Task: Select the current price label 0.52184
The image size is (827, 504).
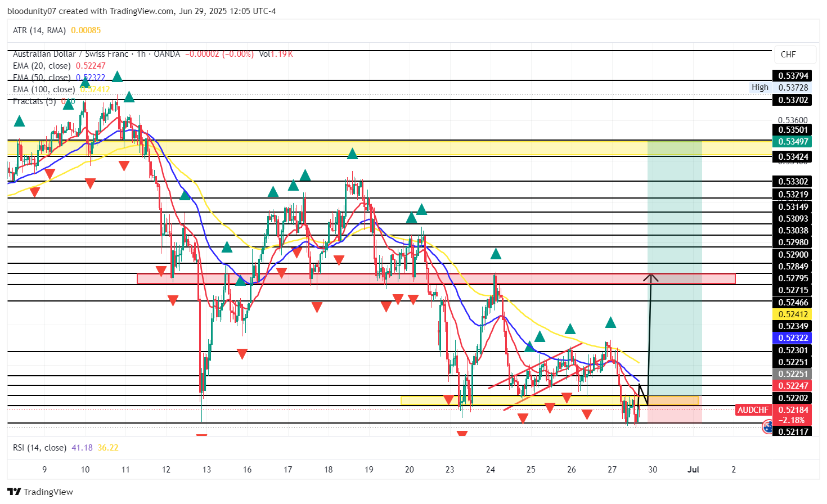Action: (793, 410)
